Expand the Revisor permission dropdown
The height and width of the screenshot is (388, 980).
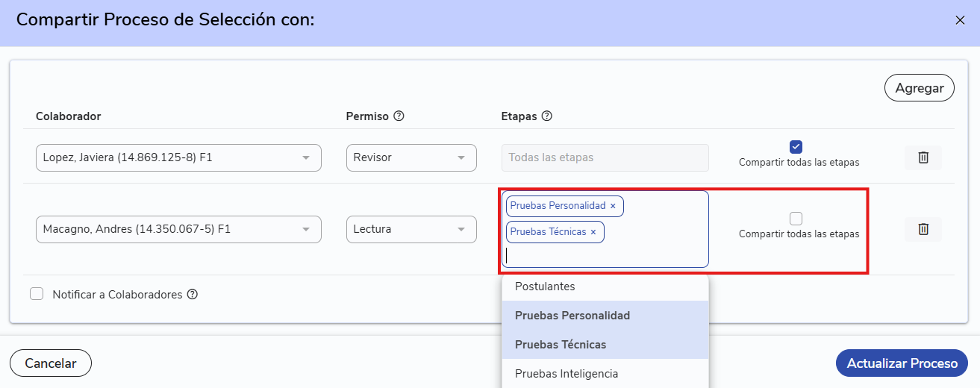(411, 157)
